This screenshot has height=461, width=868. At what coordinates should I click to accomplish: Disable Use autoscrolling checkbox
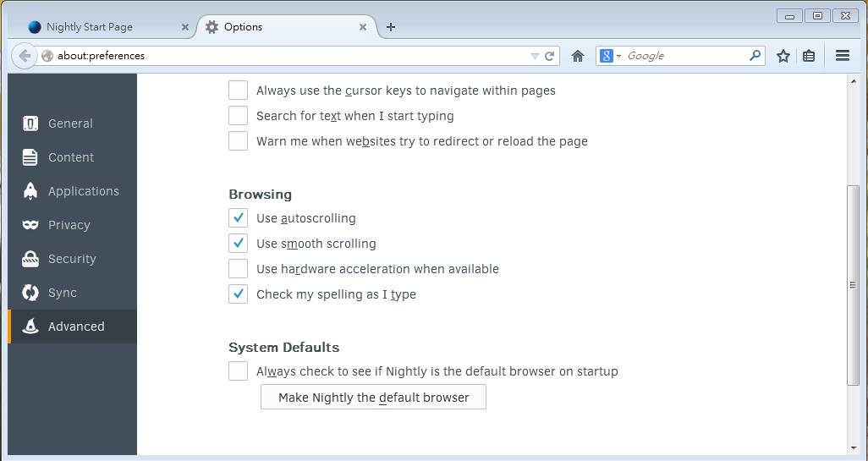(238, 218)
